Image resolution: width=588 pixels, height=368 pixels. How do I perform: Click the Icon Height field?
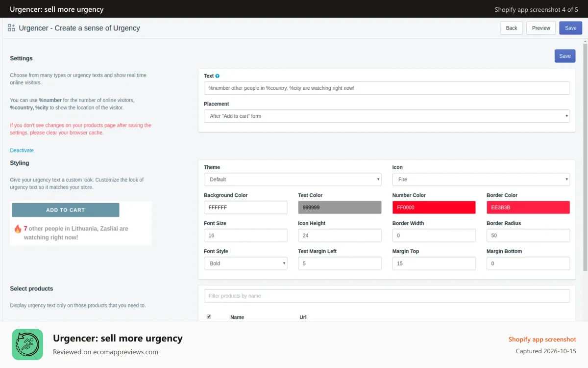[x=340, y=236]
